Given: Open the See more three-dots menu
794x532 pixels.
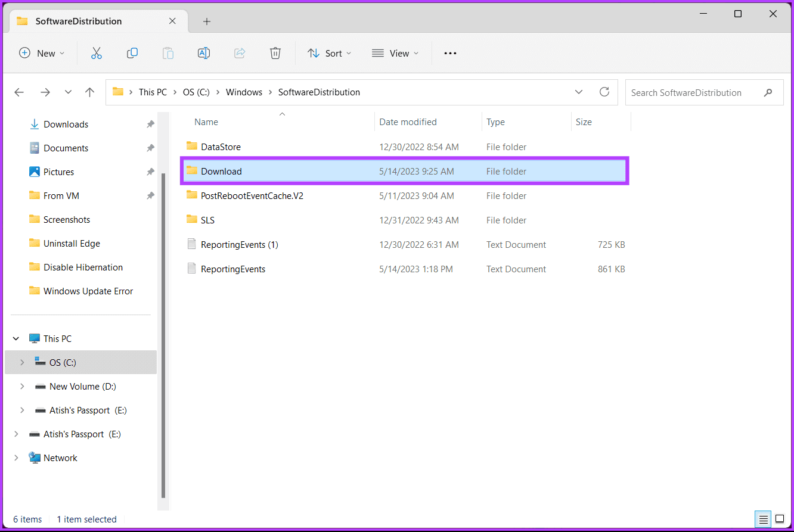Looking at the screenshot, I should (450, 53).
